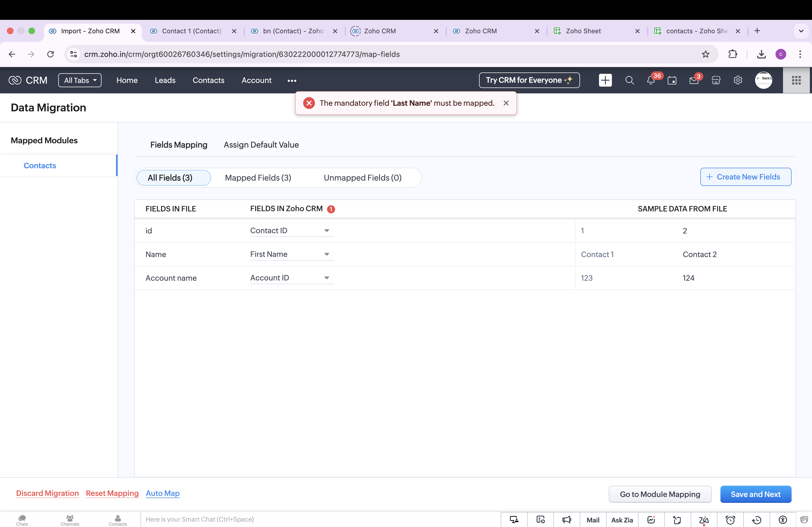Open the All Tabs dropdown

point(80,80)
